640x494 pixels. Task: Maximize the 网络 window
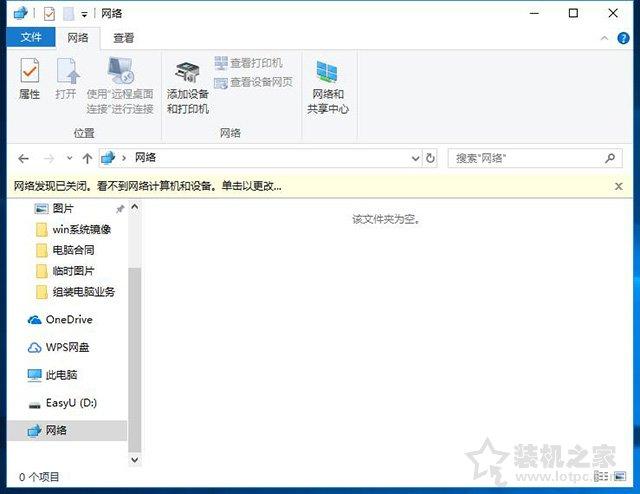point(573,13)
